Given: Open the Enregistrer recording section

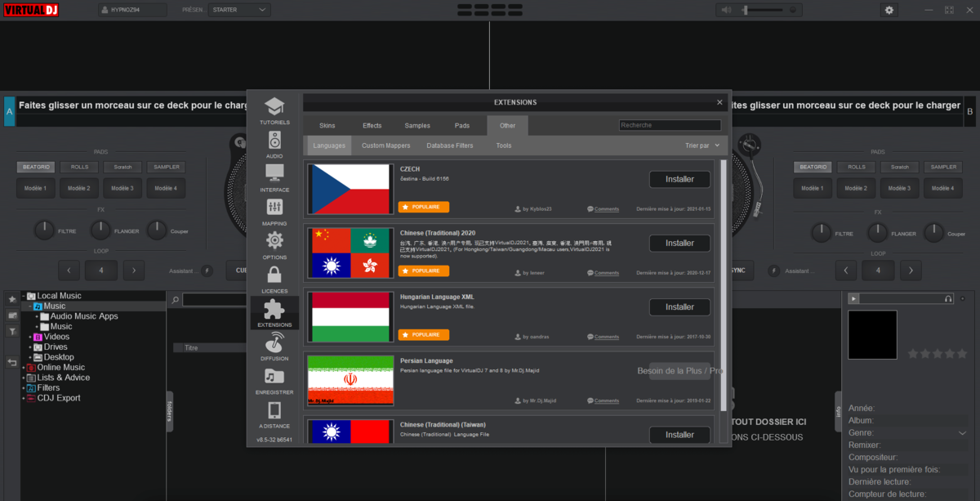Looking at the screenshot, I should click(x=274, y=381).
